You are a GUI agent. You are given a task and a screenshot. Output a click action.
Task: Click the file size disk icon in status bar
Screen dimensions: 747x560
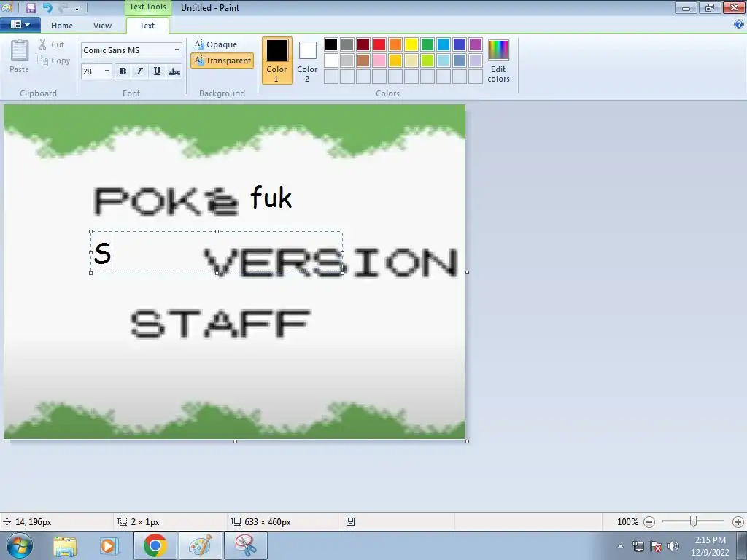(x=350, y=522)
